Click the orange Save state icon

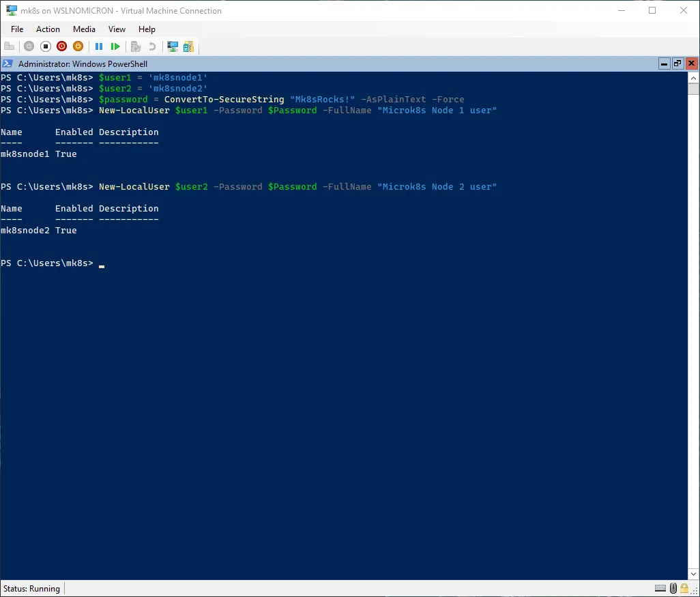pos(78,46)
